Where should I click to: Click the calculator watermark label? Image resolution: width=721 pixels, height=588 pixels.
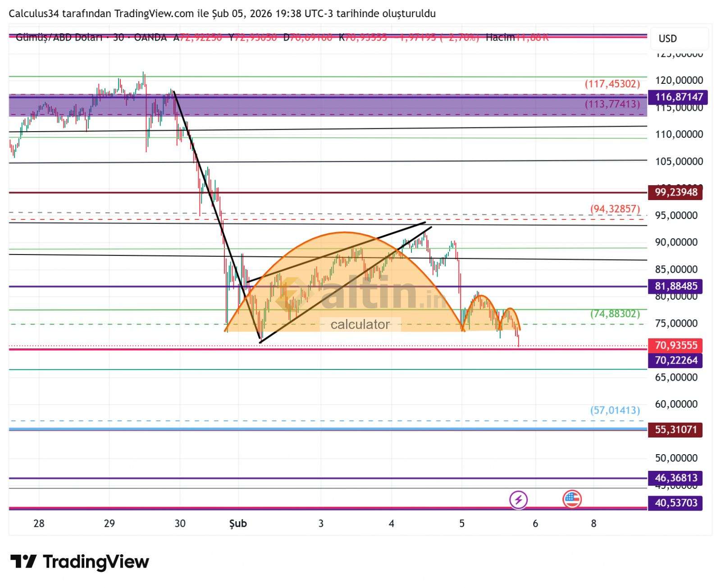360,324
